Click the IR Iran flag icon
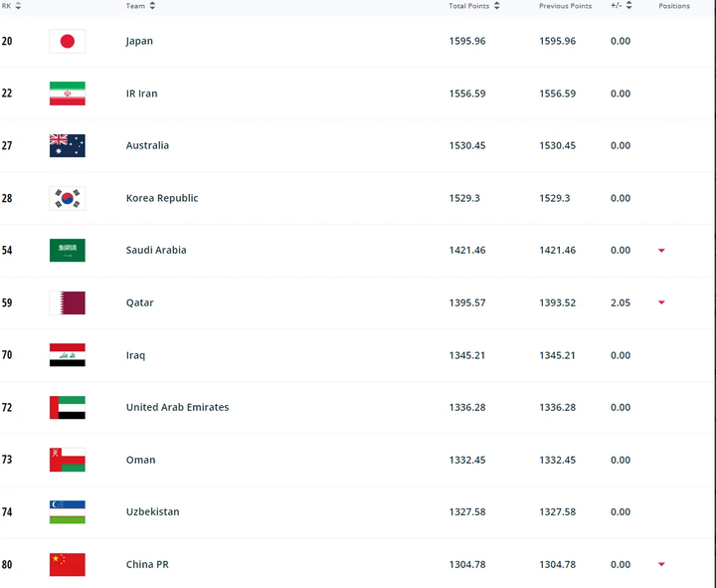The height and width of the screenshot is (588, 716). pyautogui.click(x=68, y=94)
